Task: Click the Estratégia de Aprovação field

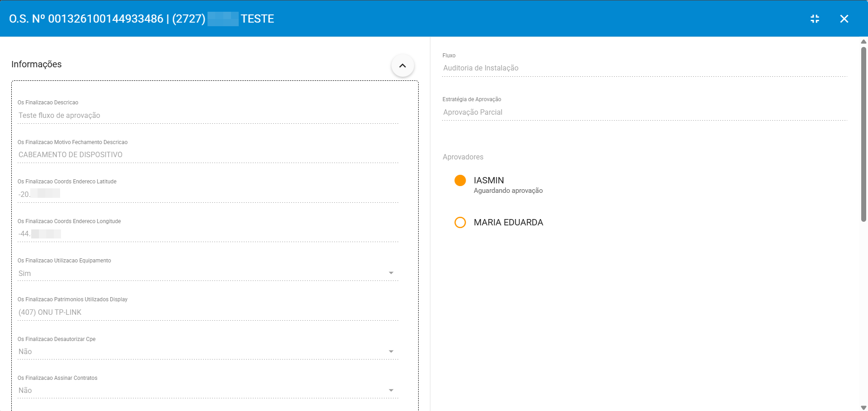Action: tap(644, 112)
